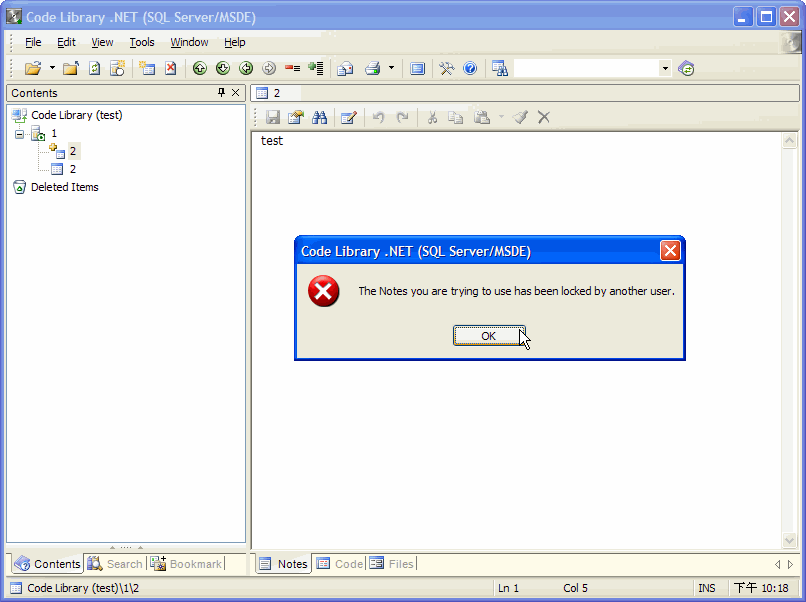Click the save disk icon in editor toolbar
This screenshot has width=806, height=602.
click(272, 118)
